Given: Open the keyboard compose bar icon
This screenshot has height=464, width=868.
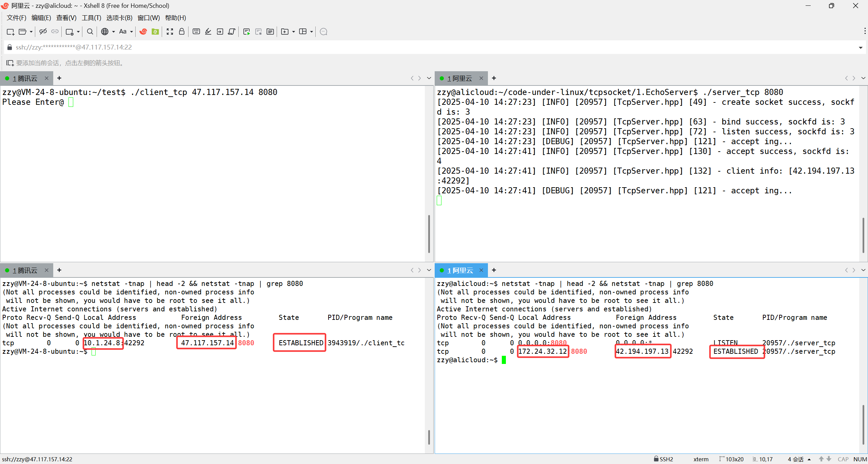Looking at the screenshot, I should point(196,32).
